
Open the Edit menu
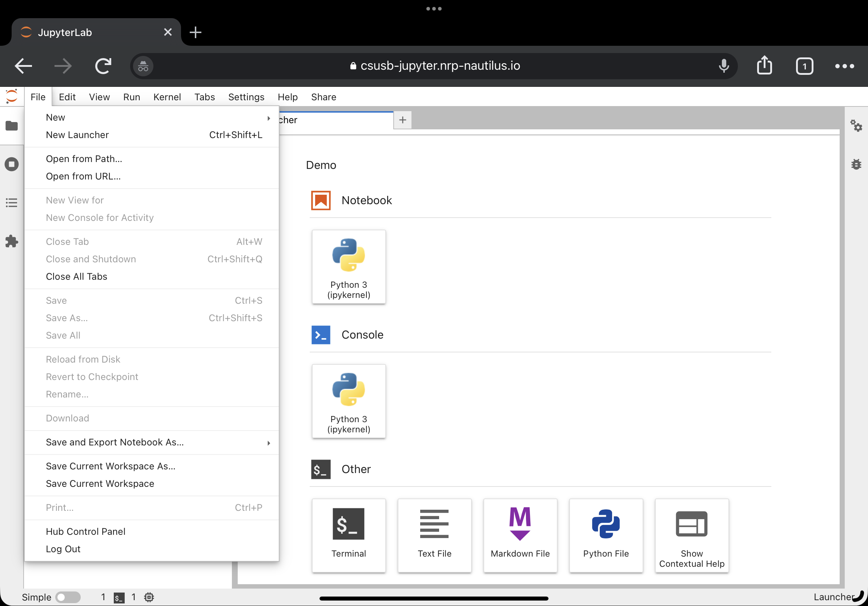coord(67,97)
